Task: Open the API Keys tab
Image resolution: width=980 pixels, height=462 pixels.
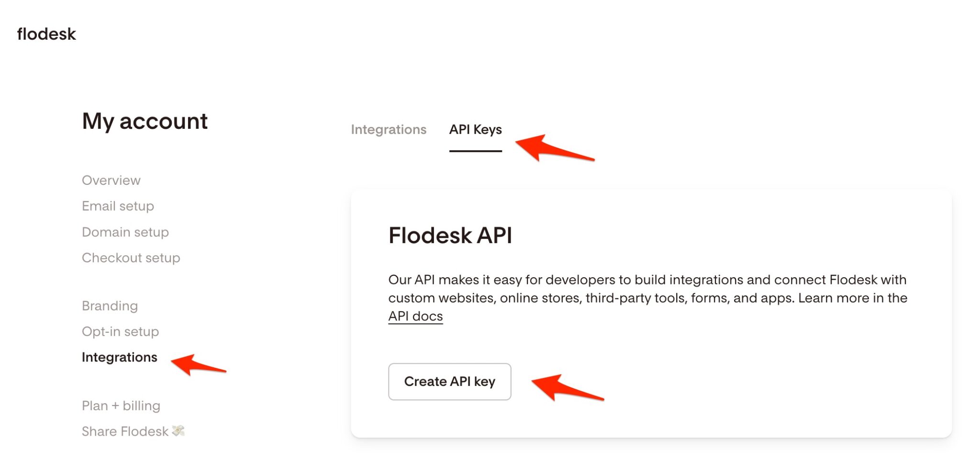Action: 475,129
